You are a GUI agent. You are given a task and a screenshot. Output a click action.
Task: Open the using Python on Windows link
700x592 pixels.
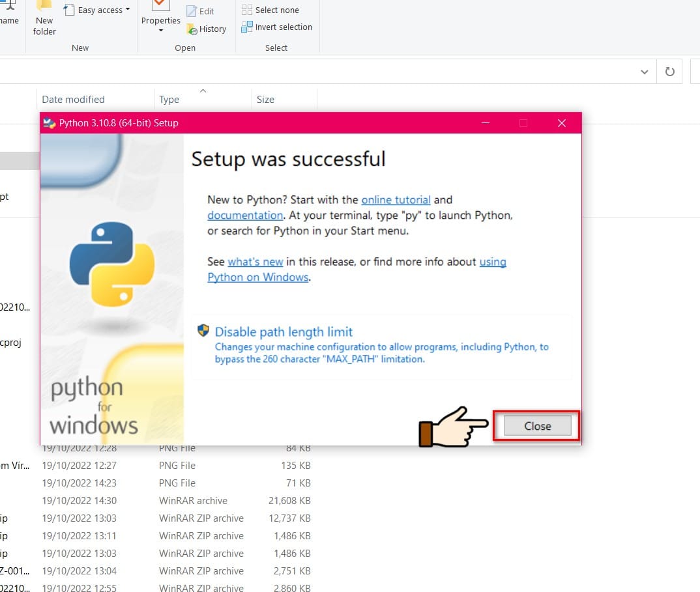(x=357, y=270)
